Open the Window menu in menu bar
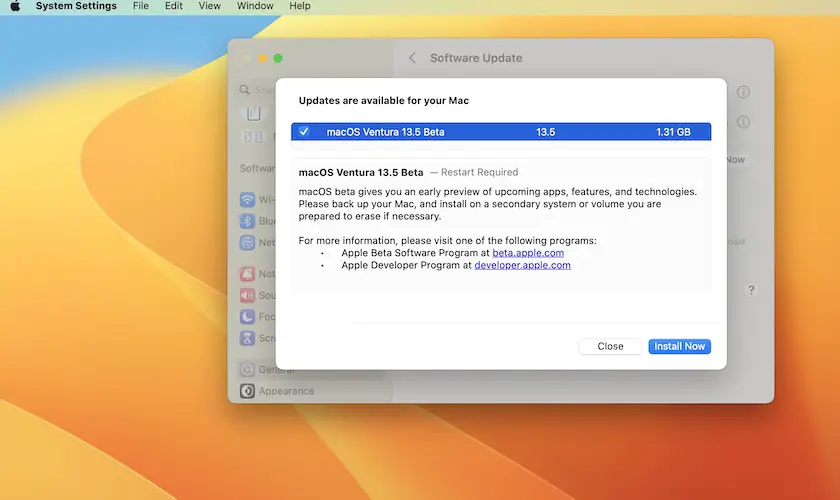Screen dimensions: 840x500 click(x=256, y=6)
